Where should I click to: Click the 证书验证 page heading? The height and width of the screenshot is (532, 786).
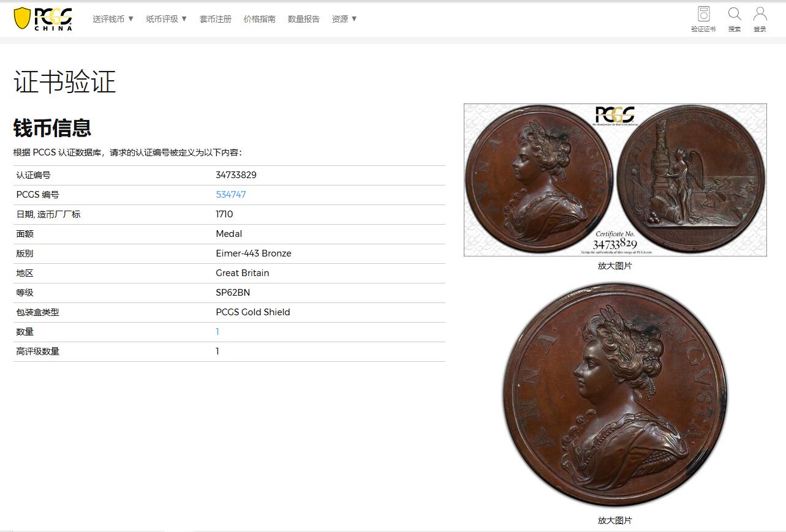coord(65,82)
